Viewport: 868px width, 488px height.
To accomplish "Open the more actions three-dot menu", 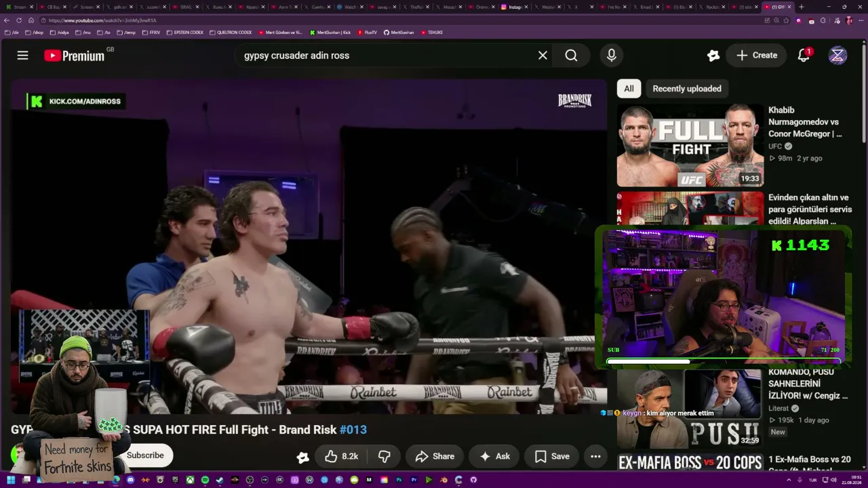I will tap(595, 456).
